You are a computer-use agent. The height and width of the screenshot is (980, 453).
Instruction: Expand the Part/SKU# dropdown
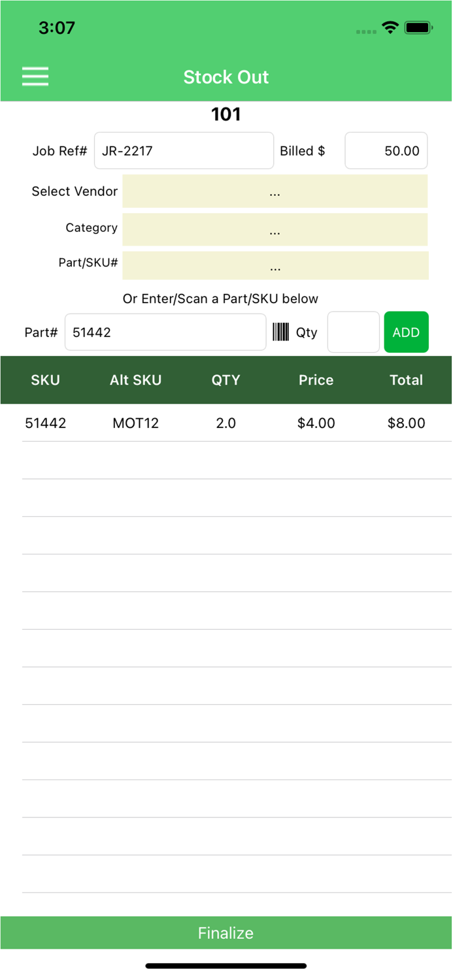[x=275, y=265]
